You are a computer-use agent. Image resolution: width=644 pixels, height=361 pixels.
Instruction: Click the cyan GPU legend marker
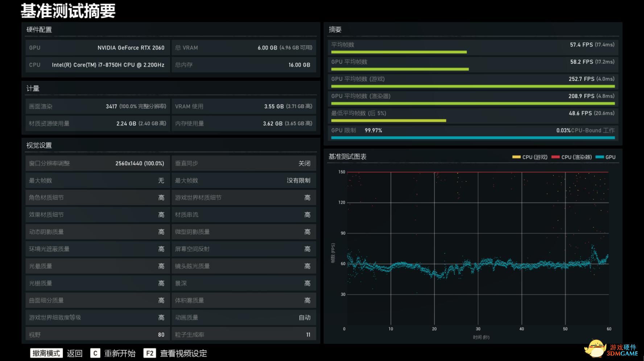[599, 157]
